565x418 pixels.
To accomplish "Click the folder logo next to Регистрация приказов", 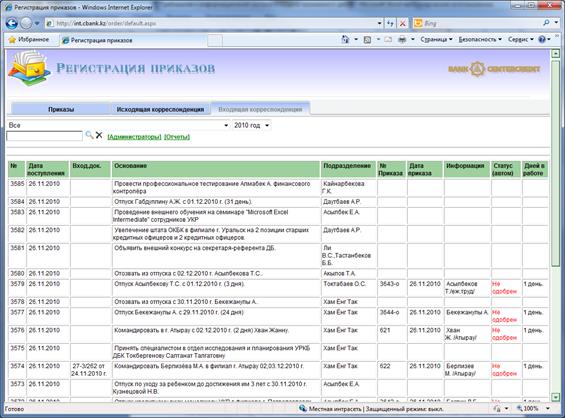I will tap(30, 68).
